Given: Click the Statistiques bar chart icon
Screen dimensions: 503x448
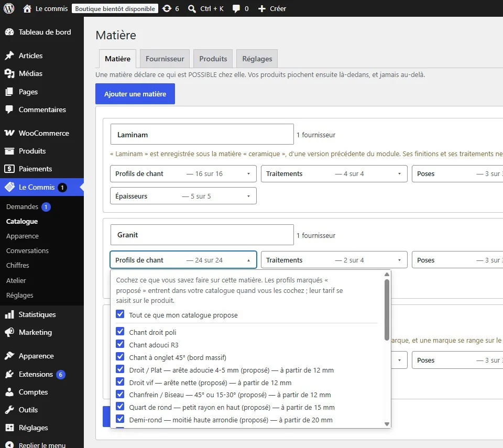Looking at the screenshot, I should [x=9, y=314].
